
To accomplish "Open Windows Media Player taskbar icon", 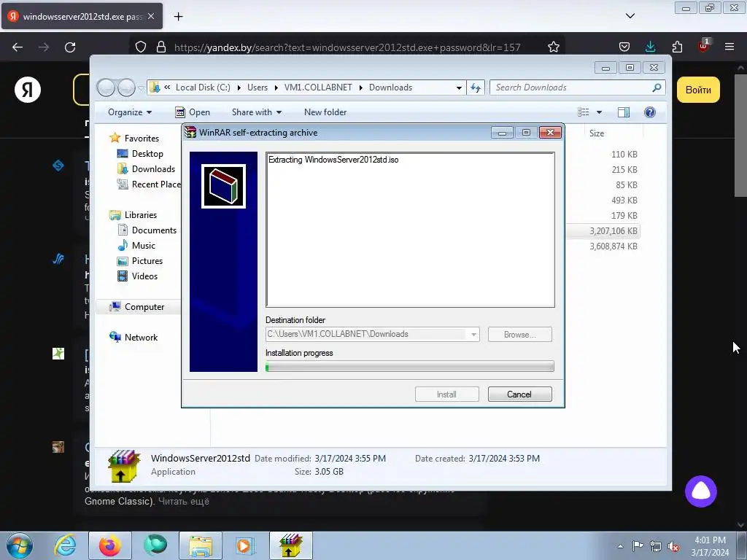I will 245,545.
